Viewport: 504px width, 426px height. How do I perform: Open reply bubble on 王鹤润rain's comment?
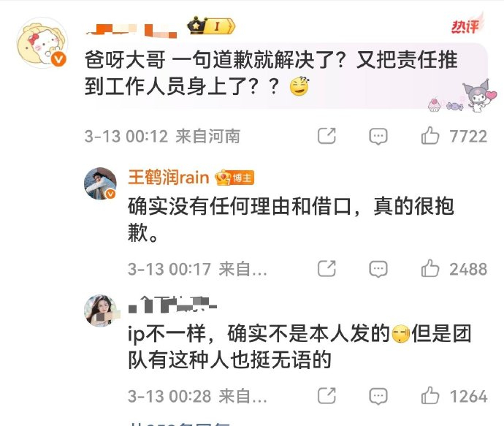coord(378,269)
